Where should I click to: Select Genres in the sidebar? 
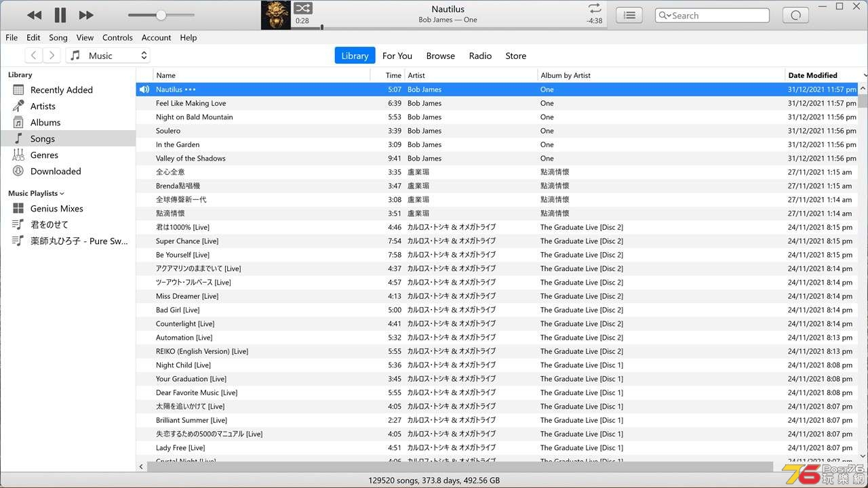[x=68, y=155]
